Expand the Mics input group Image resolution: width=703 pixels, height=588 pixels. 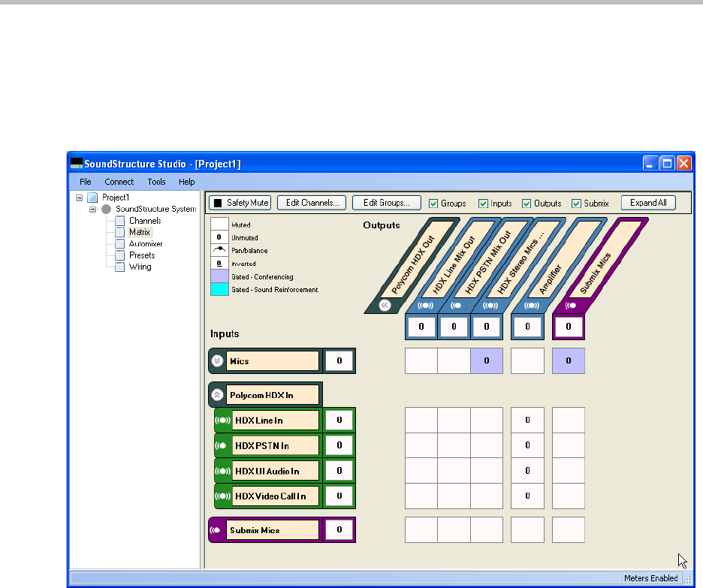[218, 361]
